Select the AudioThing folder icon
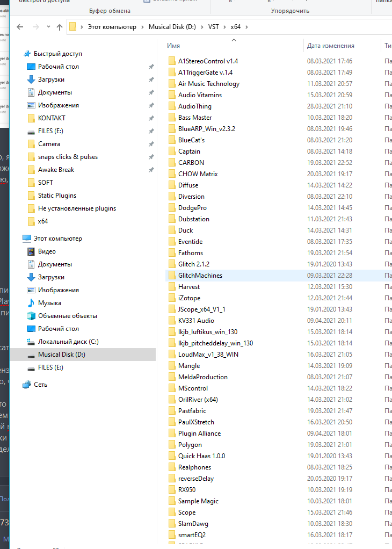 pos(172,106)
